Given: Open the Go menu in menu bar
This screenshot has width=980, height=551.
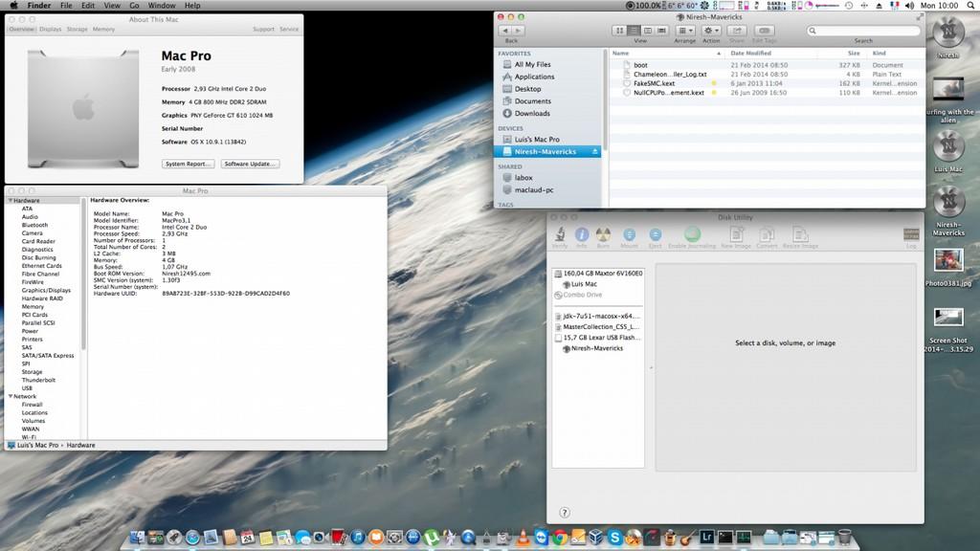Looking at the screenshot, I should click(x=134, y=6).
